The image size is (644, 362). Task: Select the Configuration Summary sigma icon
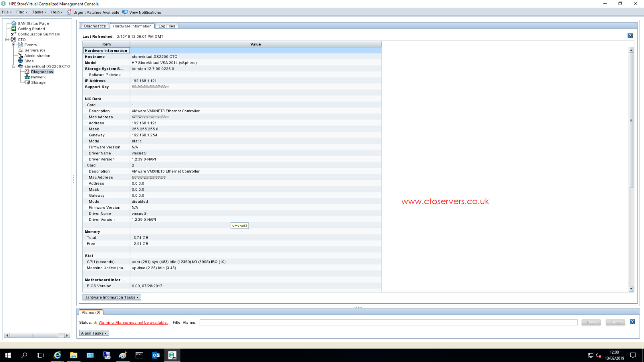point(14,34)
